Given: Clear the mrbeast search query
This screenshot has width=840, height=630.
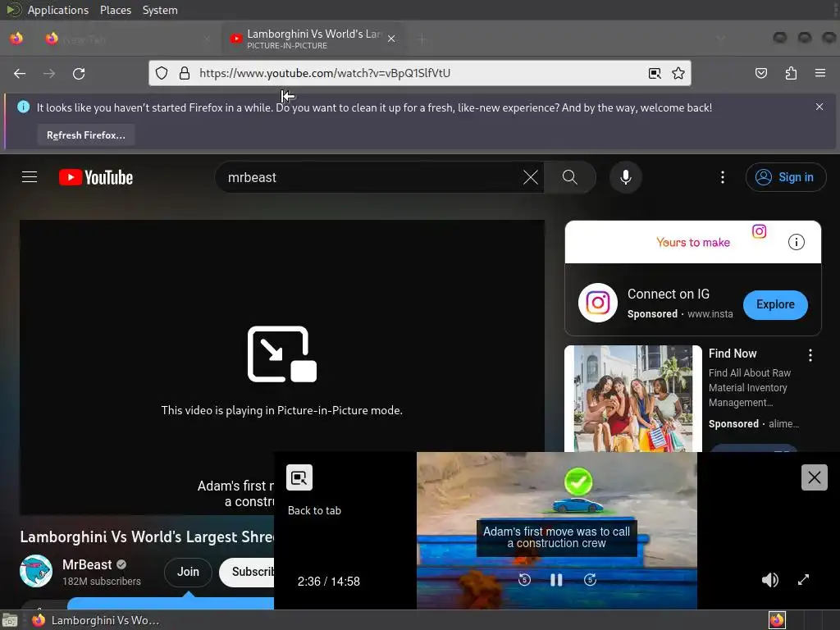Looking at the screenshot, I should [531, 177].
